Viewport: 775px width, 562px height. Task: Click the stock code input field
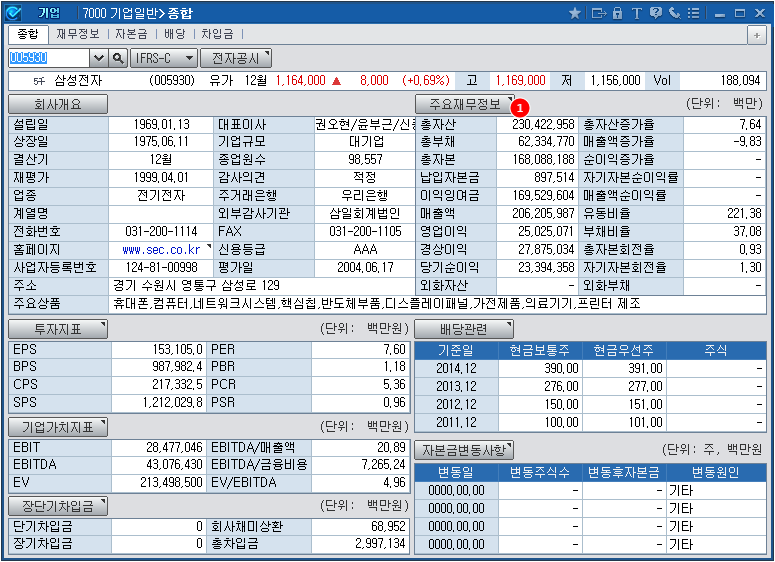point(48,58)
